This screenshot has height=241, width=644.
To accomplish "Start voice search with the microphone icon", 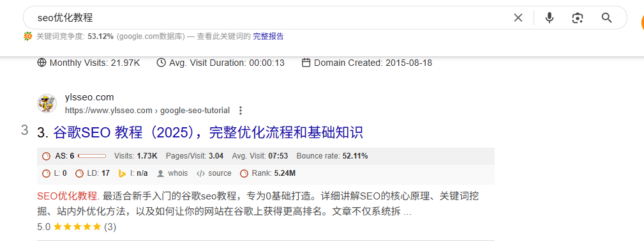I will (x=549, y=18).
